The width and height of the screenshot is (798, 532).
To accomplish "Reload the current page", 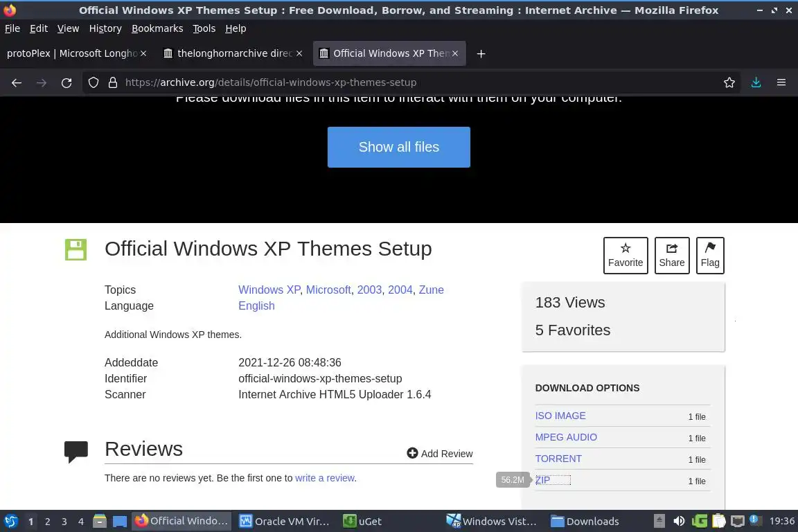I will pos(66,82).
